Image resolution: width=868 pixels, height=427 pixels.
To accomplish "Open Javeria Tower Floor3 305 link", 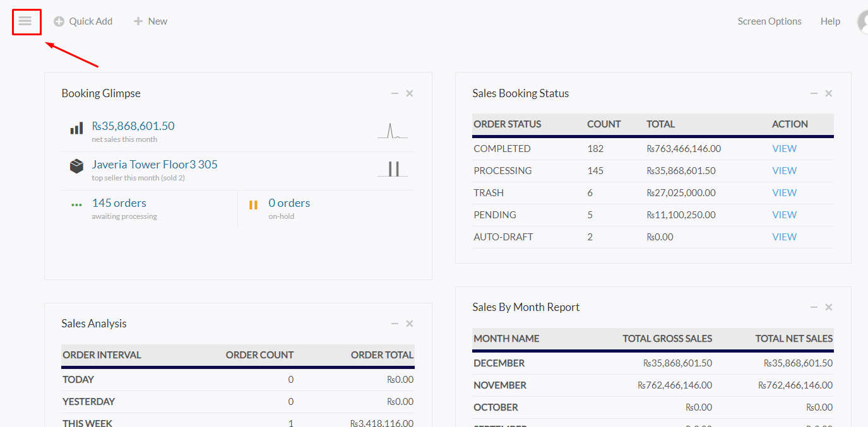I will point(155,165).
